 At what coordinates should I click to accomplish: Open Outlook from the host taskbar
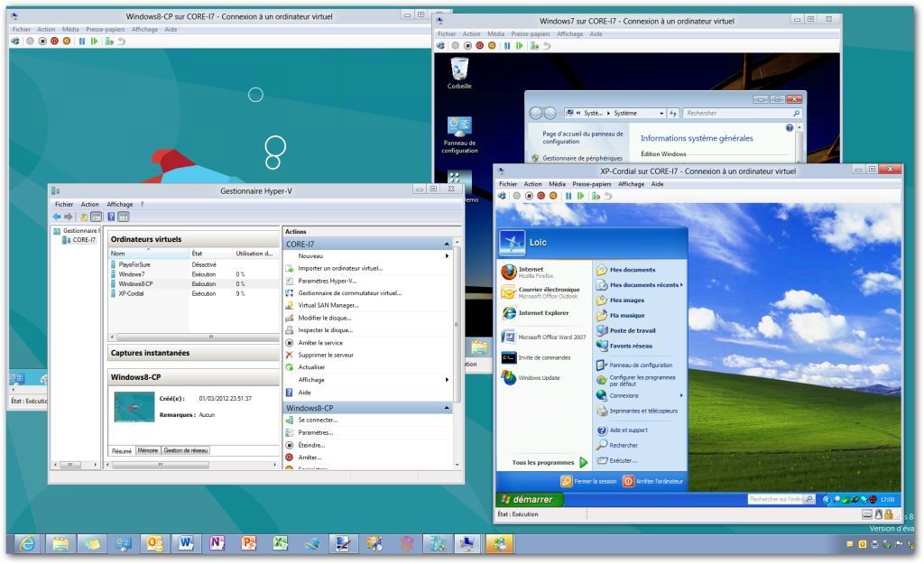(153, 544)
